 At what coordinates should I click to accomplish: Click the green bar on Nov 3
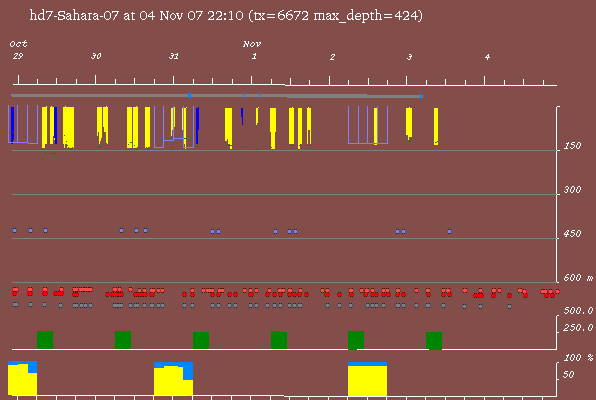click(434, 341)
